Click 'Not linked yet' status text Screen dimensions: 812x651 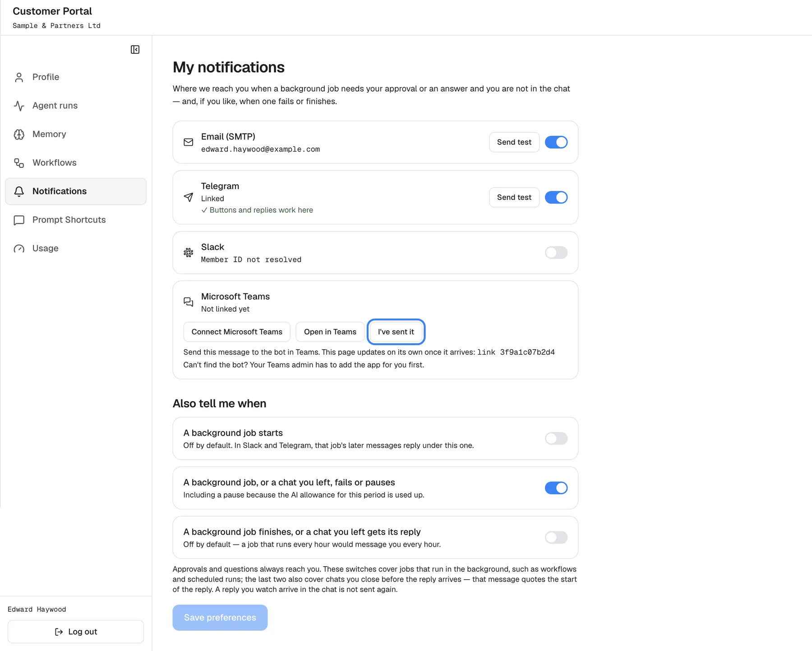tap(225, 309)
